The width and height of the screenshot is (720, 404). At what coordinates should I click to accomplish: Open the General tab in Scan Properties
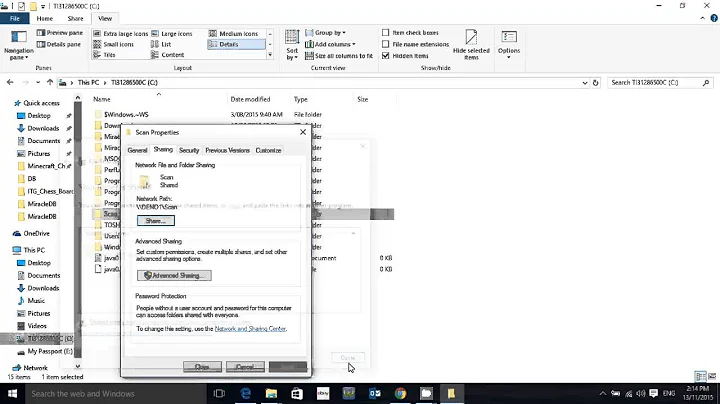pos(137,150)
